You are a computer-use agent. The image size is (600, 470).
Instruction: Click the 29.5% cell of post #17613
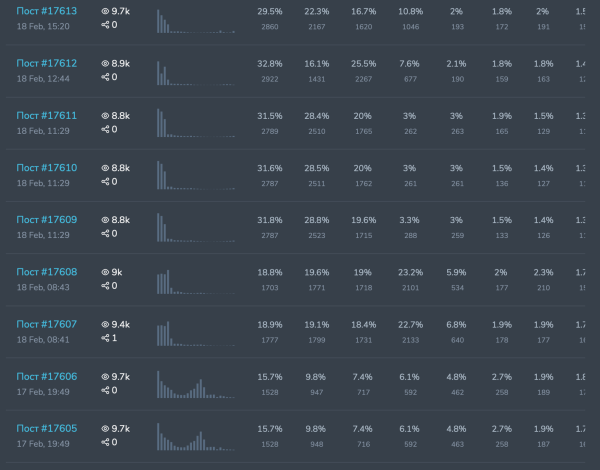coord(270,10)
